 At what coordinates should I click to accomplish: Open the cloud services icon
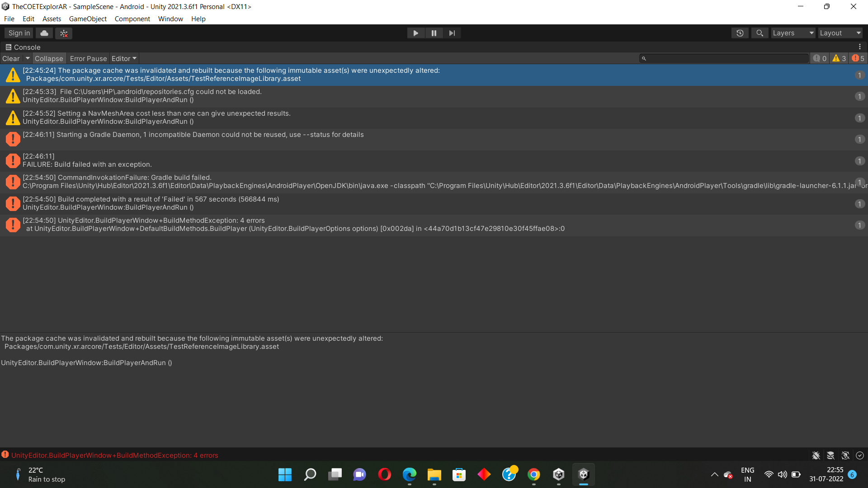44,33
